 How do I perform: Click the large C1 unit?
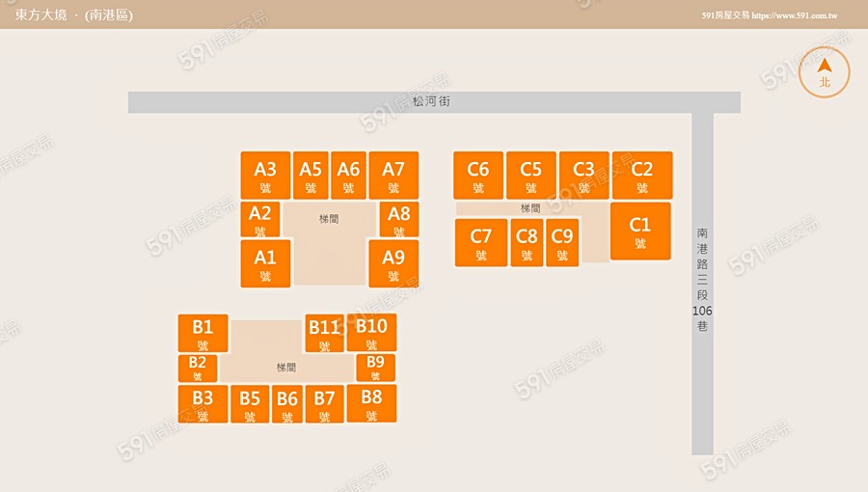[640, 232]
